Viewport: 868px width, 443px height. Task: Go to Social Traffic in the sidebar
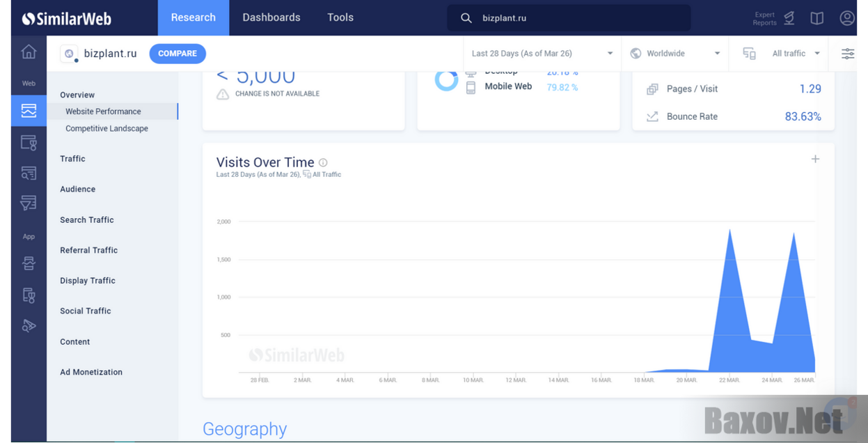click(86, 311)
